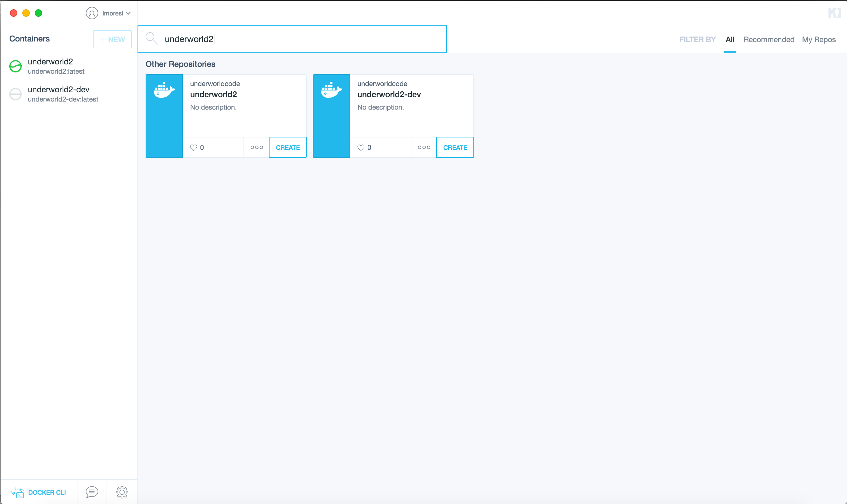Click the Docker whale thumbnail on underworld2-dev card

click(331, 116)
